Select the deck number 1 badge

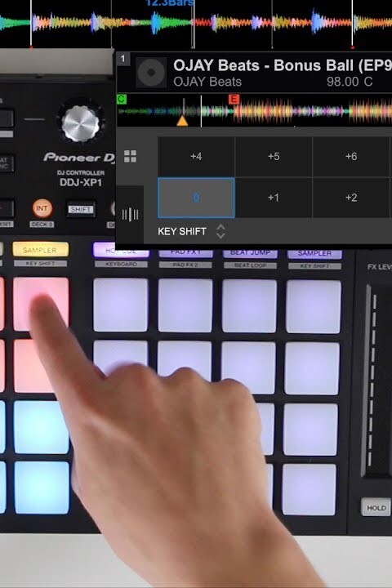click(122, 59)
